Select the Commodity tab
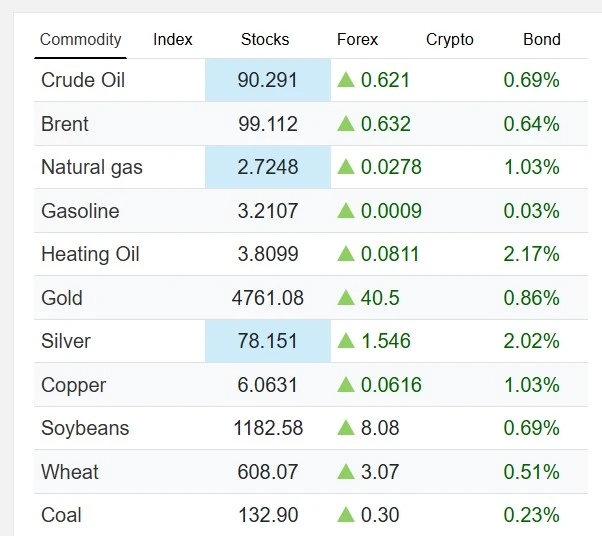 click(81, 40)
